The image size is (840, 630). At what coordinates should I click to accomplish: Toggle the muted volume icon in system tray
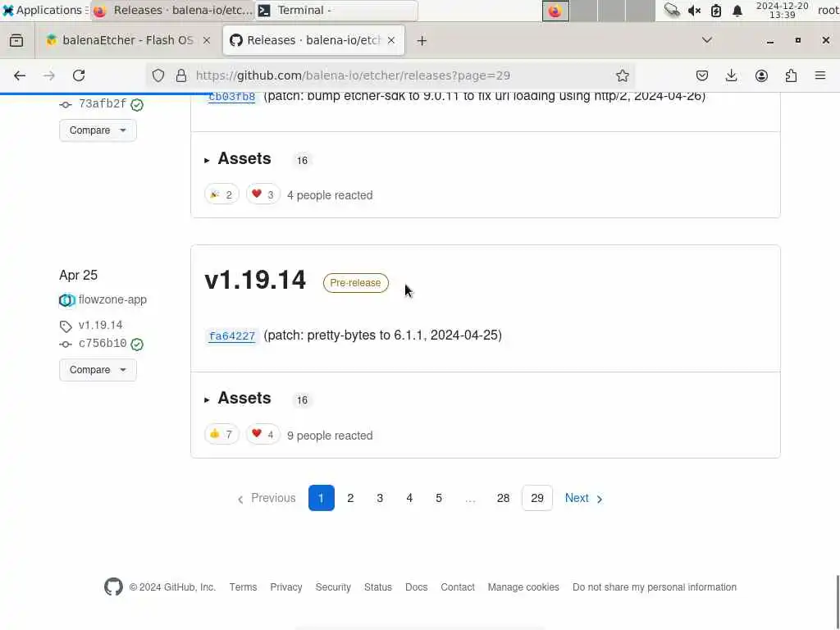pyautogui.click(x=694, y=10)
